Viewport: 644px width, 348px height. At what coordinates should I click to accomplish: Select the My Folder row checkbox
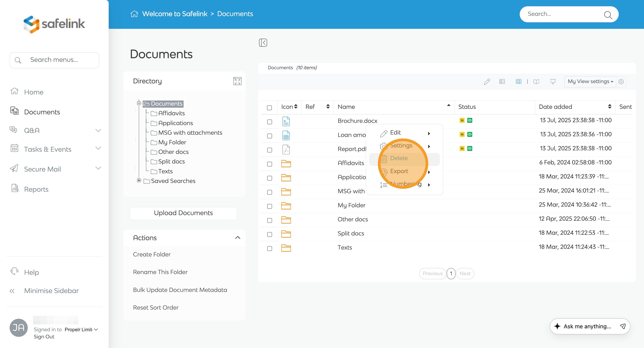269,206
